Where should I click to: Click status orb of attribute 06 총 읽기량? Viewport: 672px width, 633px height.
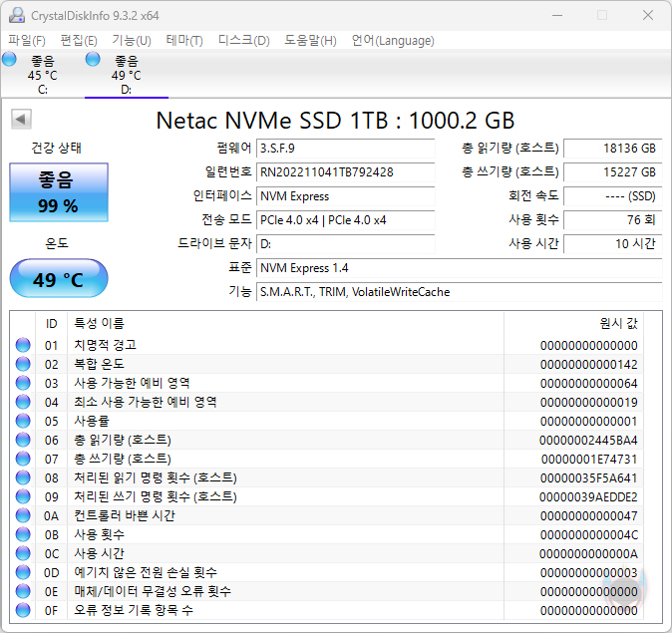[23, 440]
